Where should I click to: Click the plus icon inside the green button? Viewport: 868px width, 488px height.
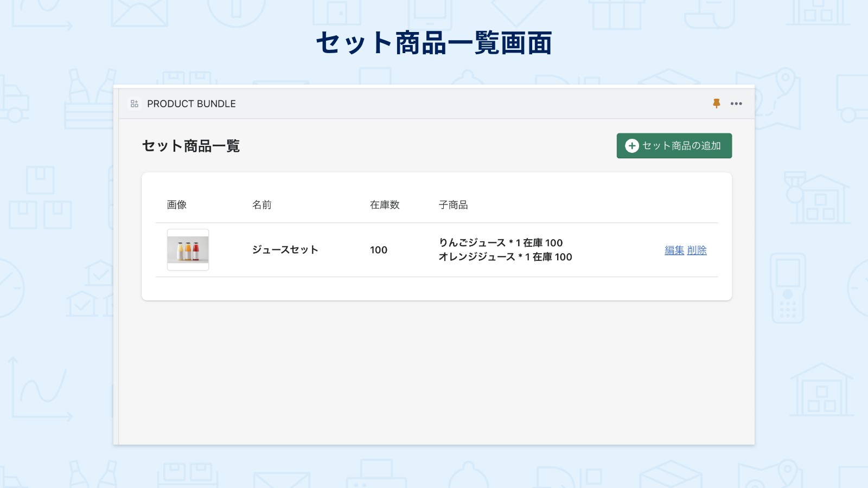632,145
